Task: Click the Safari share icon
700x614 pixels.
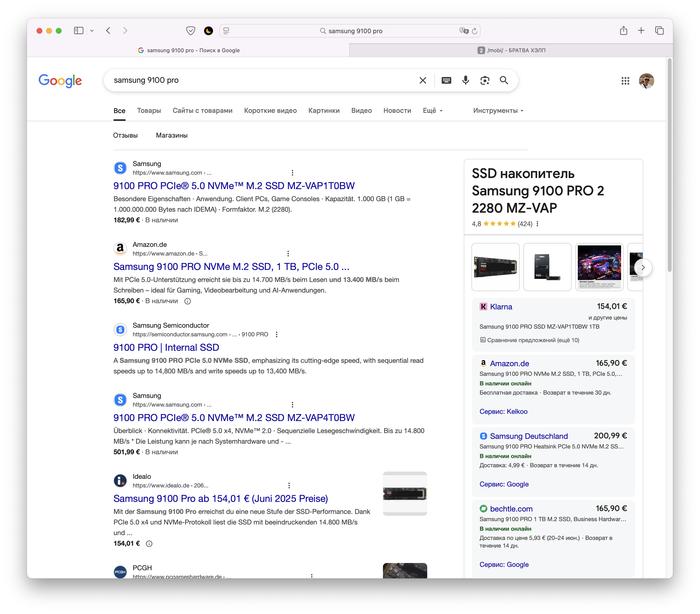Action: click(x=623, y=31)
